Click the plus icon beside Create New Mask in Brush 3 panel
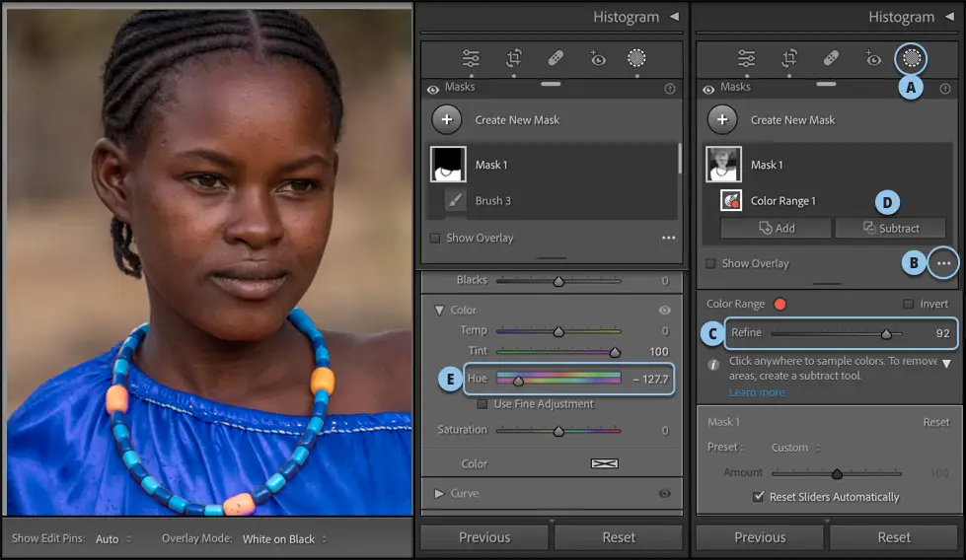This screenshot has width=966, height=560. 447,119
